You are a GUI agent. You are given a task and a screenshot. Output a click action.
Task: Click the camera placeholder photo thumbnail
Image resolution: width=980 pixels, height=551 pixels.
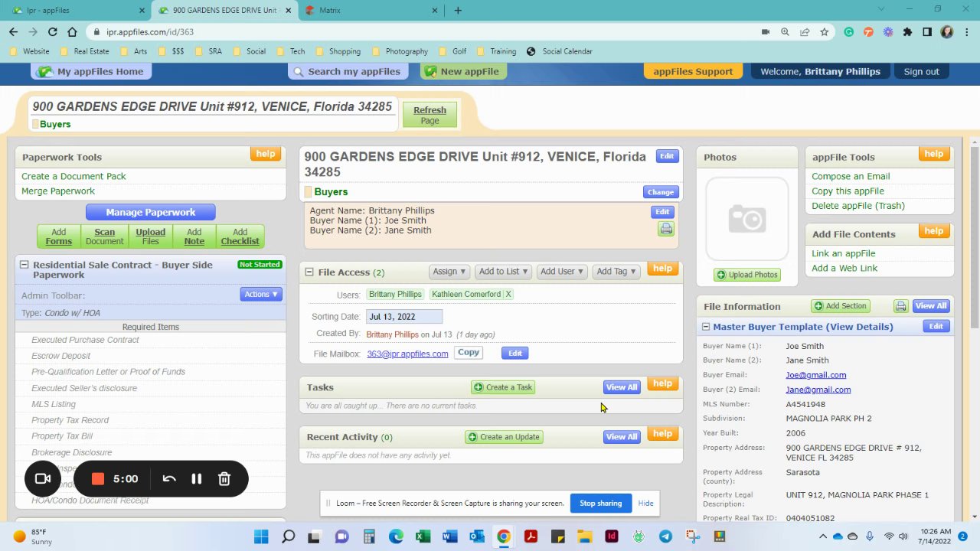point(746,220)
